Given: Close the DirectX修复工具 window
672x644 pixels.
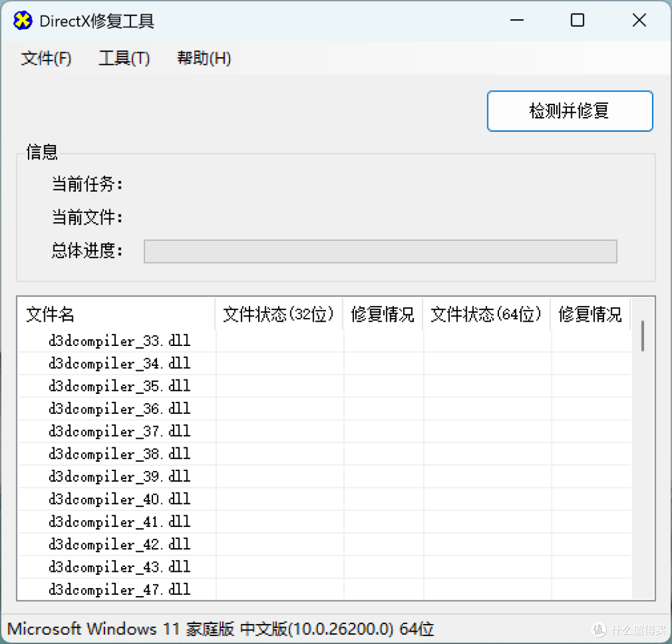Looking at the screenshot, I should (x=639, y=20).
